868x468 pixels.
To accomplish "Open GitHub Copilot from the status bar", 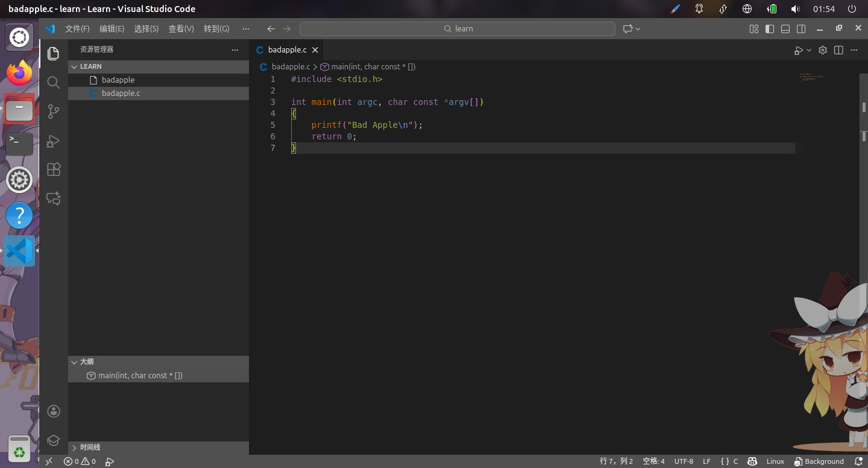I will tap(752, 461).
